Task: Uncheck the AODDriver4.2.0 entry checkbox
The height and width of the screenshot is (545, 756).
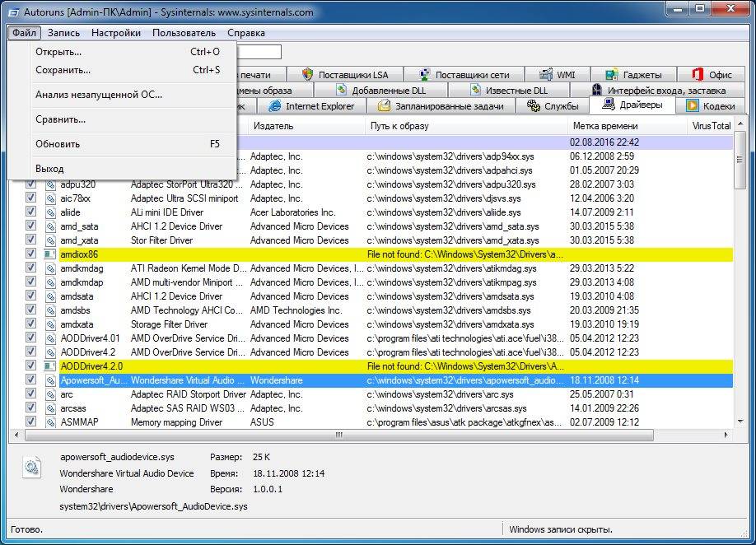Action: point(30,366)
